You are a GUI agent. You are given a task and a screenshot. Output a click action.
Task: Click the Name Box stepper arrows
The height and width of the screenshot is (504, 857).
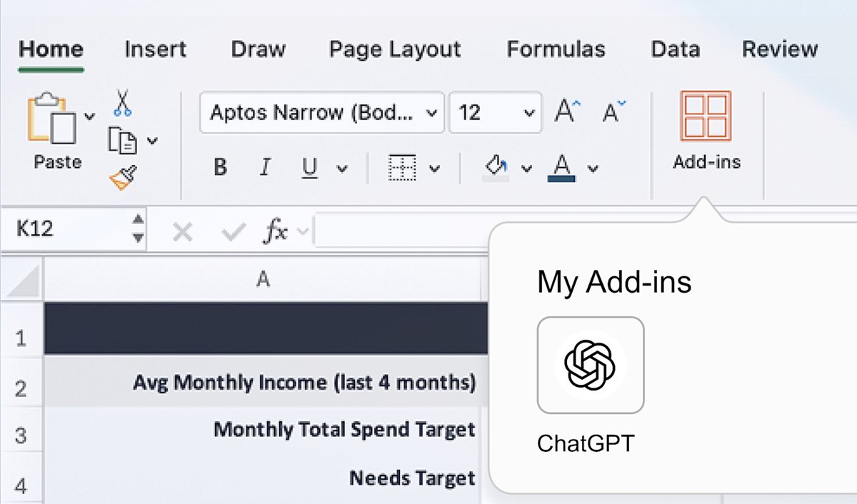139,230
